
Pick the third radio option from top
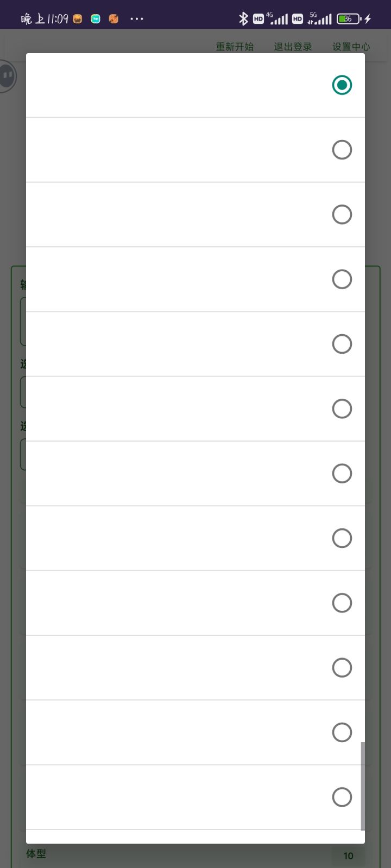click(342, 214)
